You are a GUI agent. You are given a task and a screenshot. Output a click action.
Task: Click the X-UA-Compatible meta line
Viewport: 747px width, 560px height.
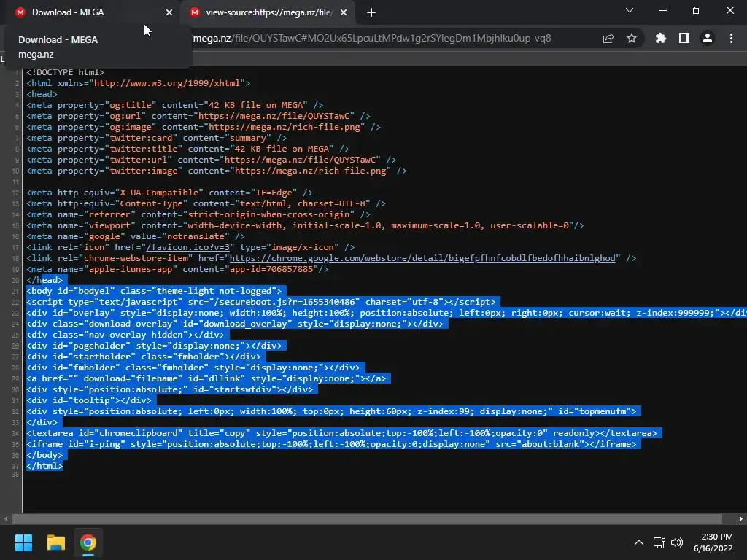[x=169, y=192]
